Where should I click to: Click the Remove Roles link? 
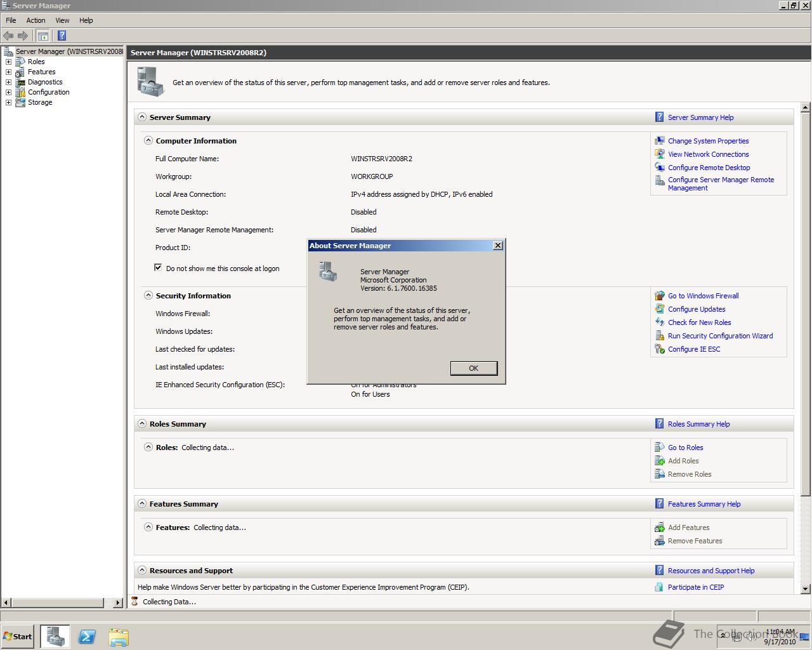[690, 474]
